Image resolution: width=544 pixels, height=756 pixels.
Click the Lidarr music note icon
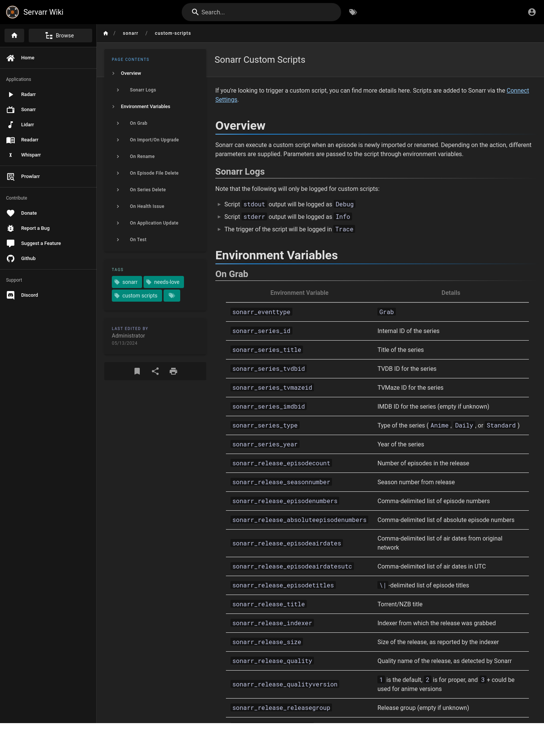[11, 125]
